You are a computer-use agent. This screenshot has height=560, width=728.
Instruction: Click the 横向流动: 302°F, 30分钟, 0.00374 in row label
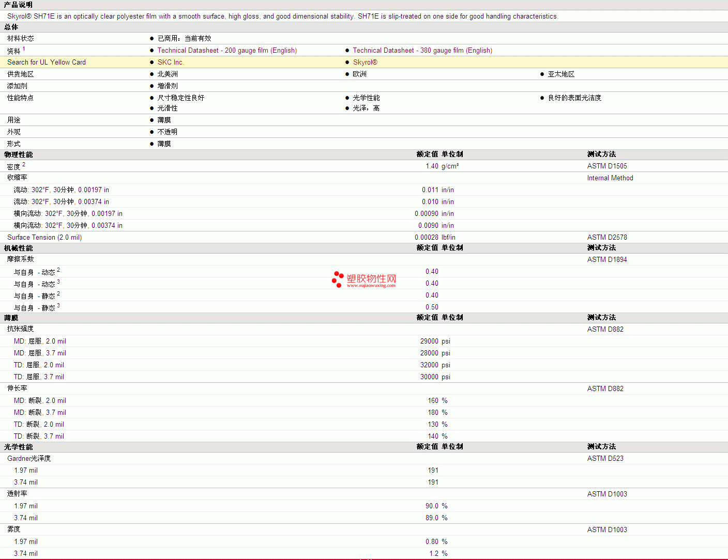[x=68, y=225]
